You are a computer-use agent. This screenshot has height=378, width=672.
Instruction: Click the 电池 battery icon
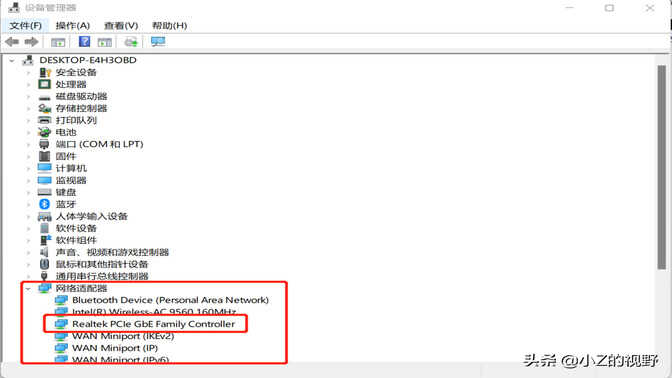click(x=45, y=132)
